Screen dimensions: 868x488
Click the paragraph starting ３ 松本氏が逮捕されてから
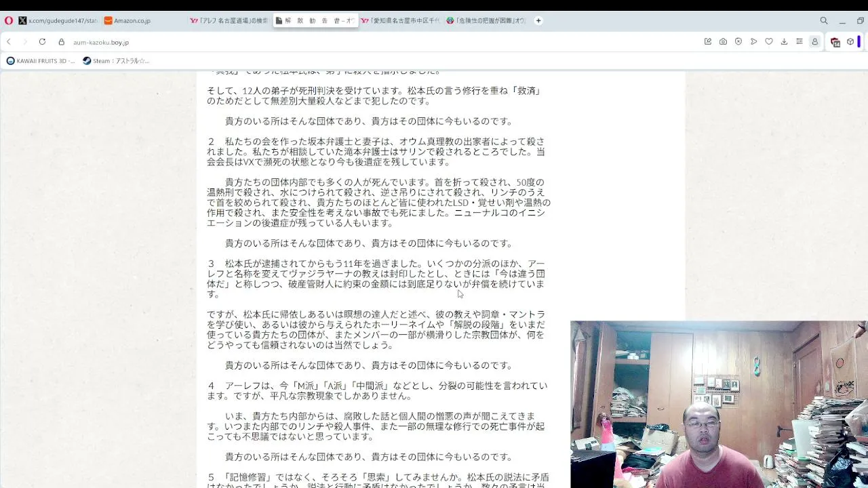coord(376,279)
